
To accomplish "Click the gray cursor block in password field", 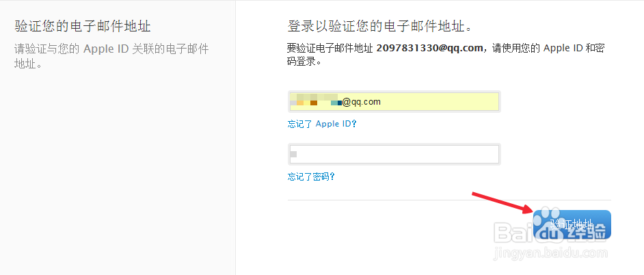I will [x=293, y=154].
